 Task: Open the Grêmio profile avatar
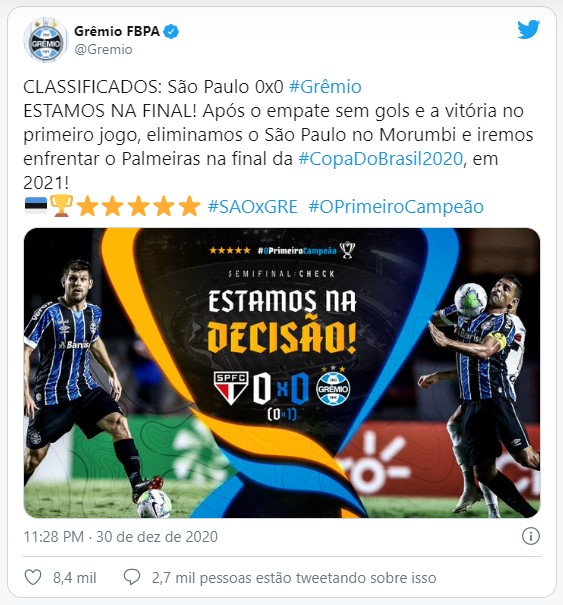[x=46, y=40]
